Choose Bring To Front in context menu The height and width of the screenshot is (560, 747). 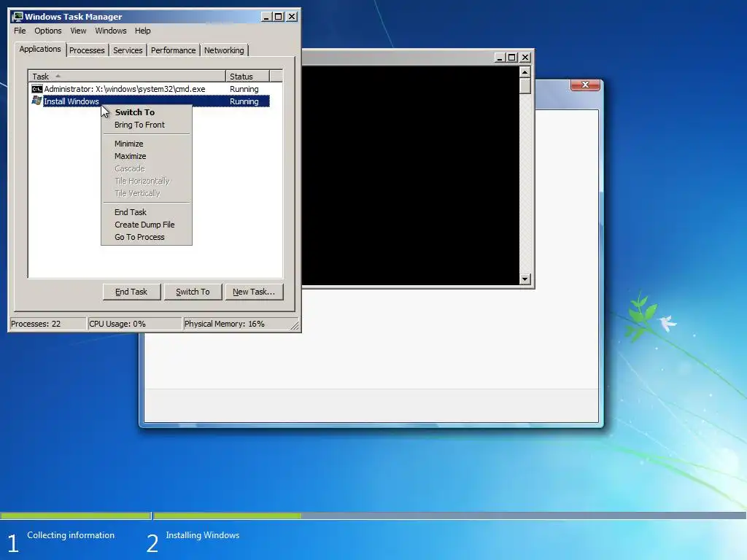coord(139,125)
